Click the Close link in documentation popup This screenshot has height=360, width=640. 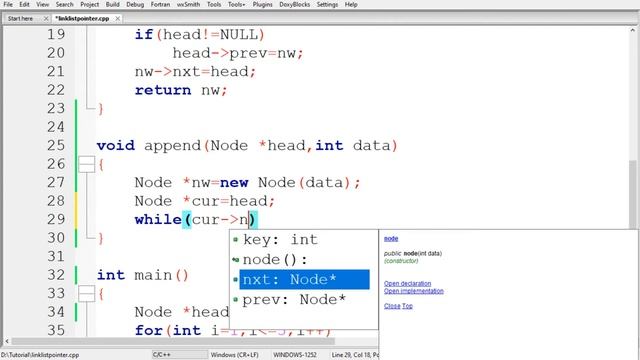(x=392, y=306)
